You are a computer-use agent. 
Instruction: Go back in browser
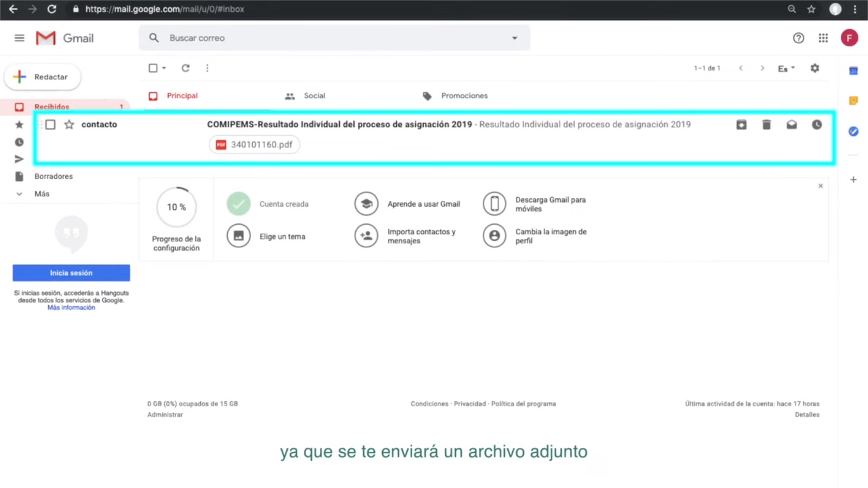pos(13,9)
